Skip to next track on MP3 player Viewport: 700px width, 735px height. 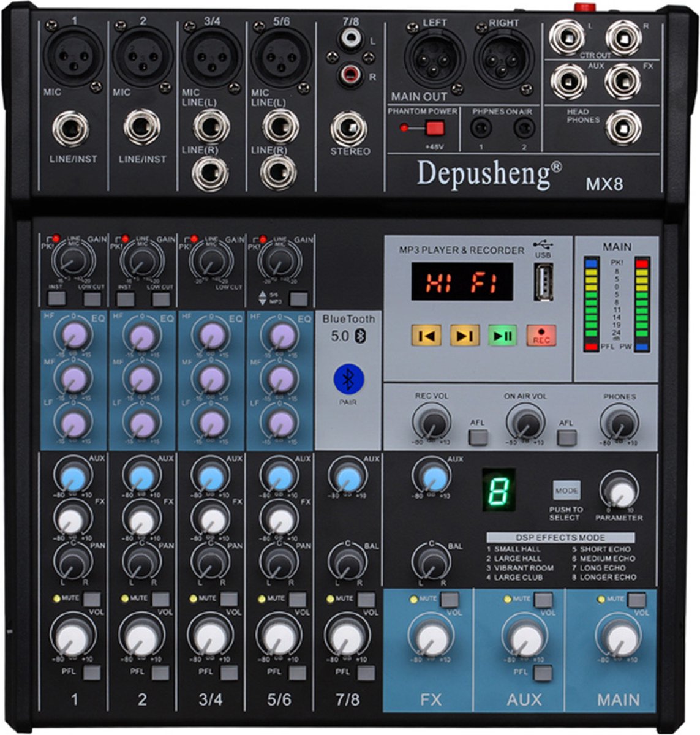[x=465, y=336]
